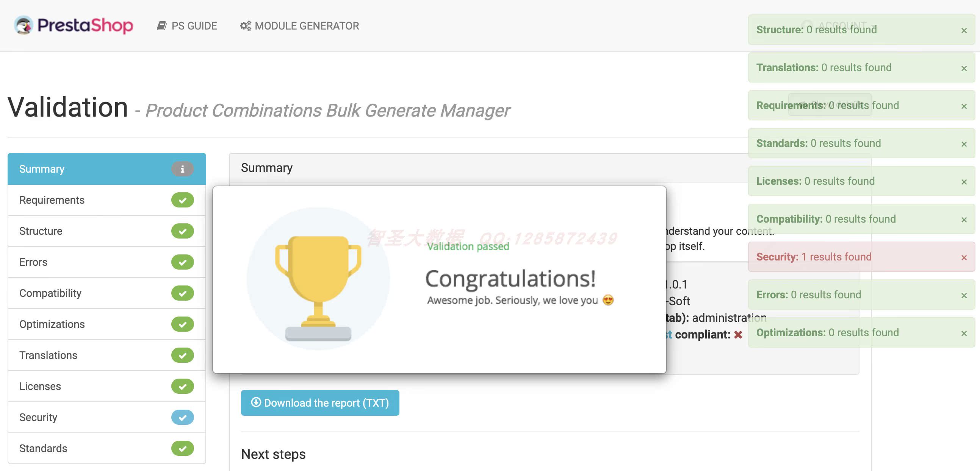
Task: Click the Optimizations green checkmark icon
Action: tap(181, 324)
